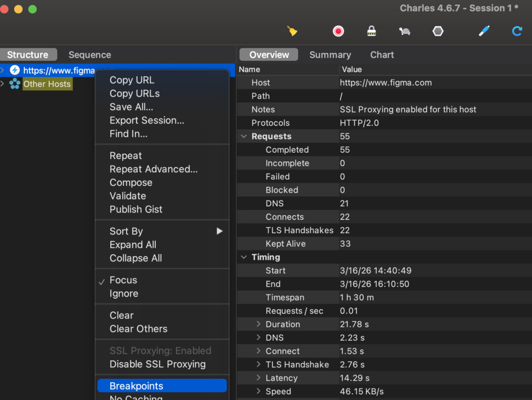Click the blue pen compose icon
Screen dimensions: 532x400
tap(484, 31)
